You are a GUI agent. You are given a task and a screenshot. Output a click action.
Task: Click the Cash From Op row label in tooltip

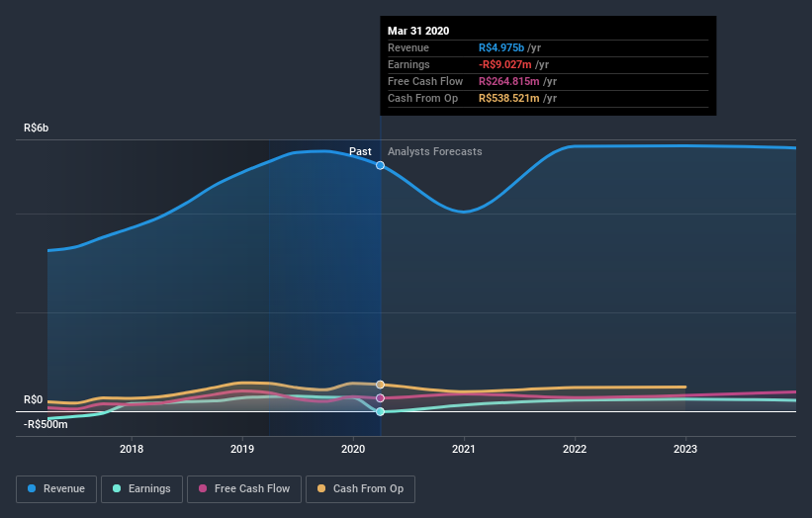tap(422, 98)
